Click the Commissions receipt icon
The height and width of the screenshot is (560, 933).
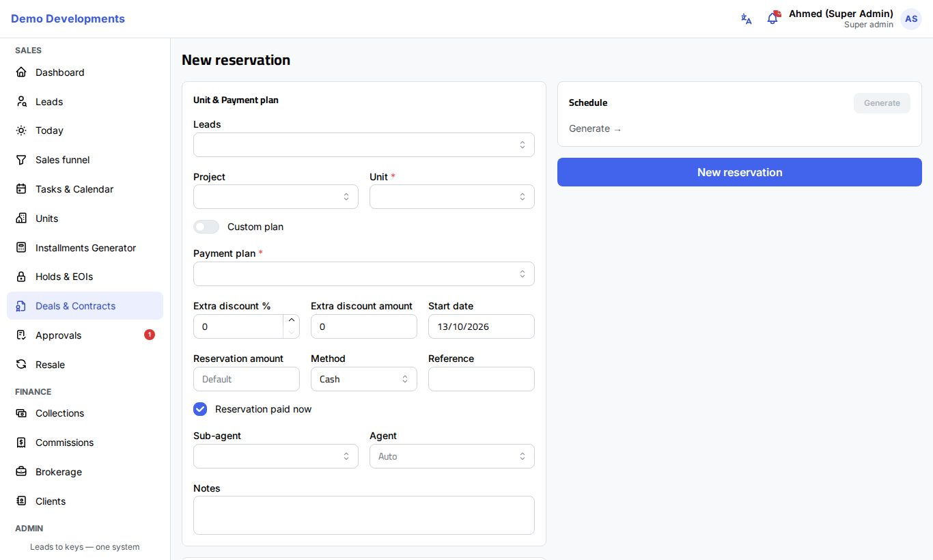[21, 443]
